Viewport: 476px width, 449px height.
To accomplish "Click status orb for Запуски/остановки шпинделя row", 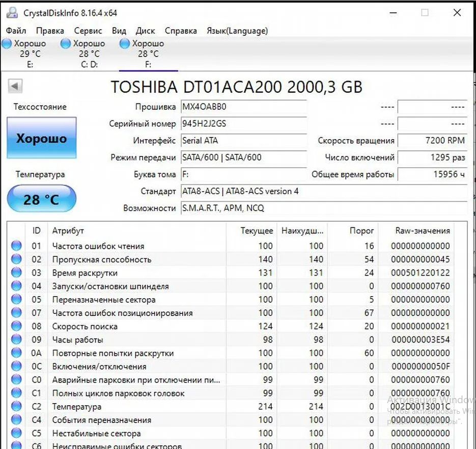I will point(16,286).
